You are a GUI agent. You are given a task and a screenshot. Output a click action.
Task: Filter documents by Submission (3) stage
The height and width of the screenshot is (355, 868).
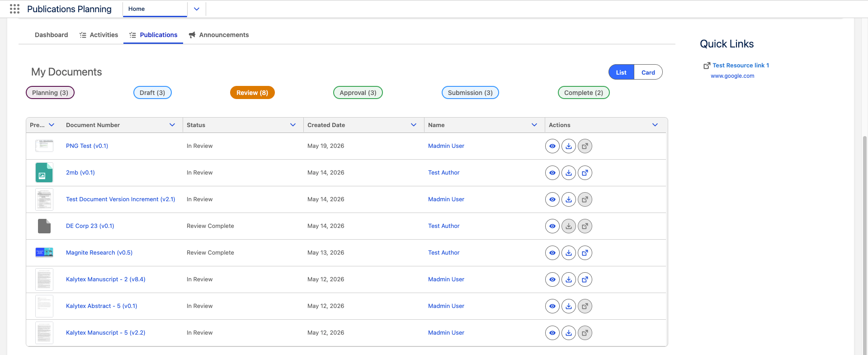pyautogui.click(x=470, y=93)
